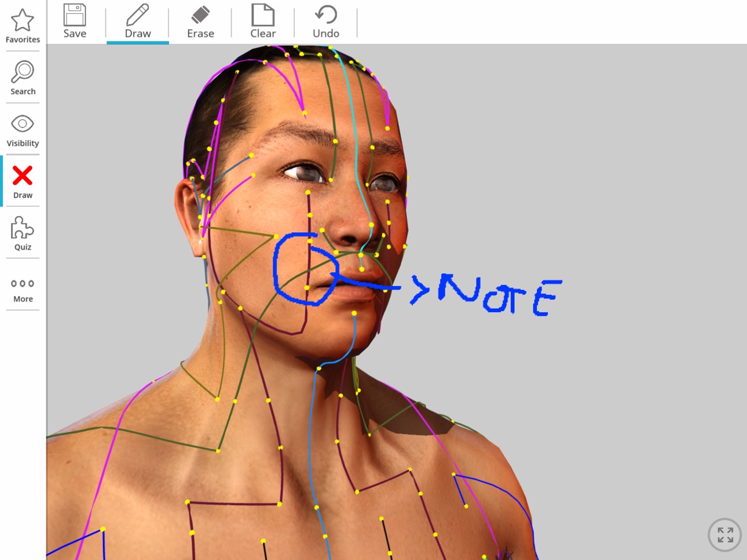The image size is (747, 560).
Task: Toggle fullscreen with the expand arrows button
Action: pos(725,535)
